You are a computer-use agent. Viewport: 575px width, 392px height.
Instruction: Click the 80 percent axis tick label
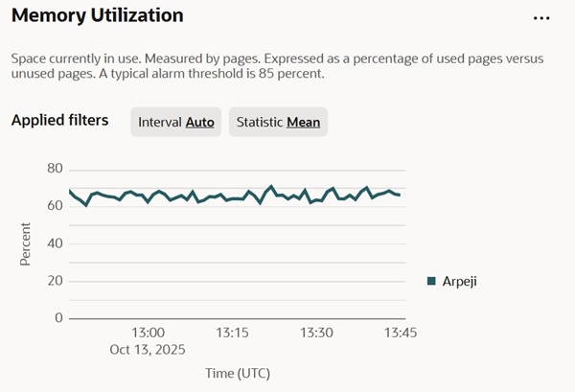pyautogui.click(x=54, y=169)
